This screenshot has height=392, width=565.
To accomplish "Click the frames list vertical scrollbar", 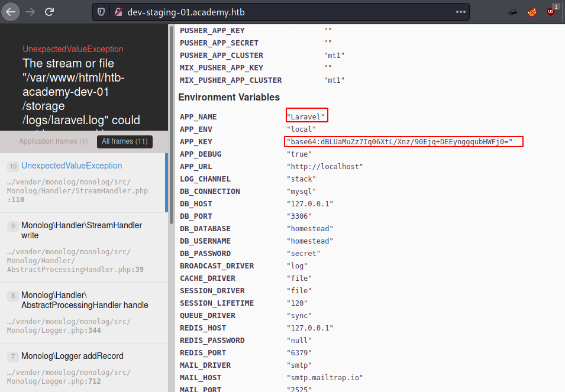I will click(170, 124).
